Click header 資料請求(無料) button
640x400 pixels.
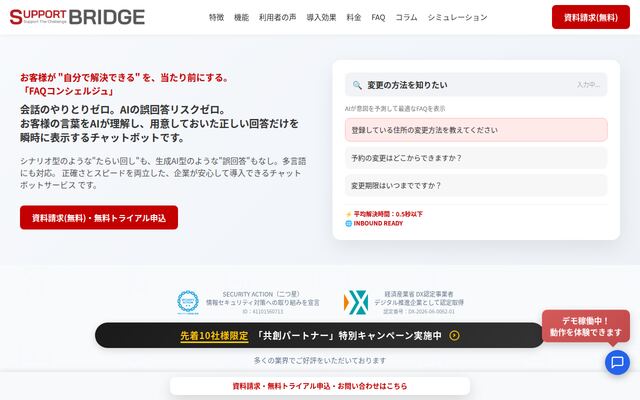pos(591,17)
